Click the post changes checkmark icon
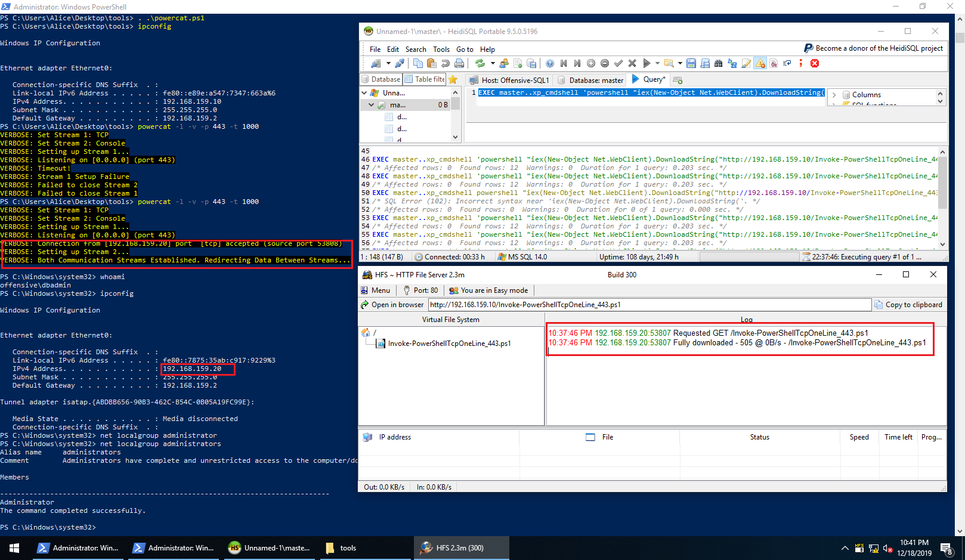Image resolution: width=965 pixels, height=560 pixels. tap(618, 63)
